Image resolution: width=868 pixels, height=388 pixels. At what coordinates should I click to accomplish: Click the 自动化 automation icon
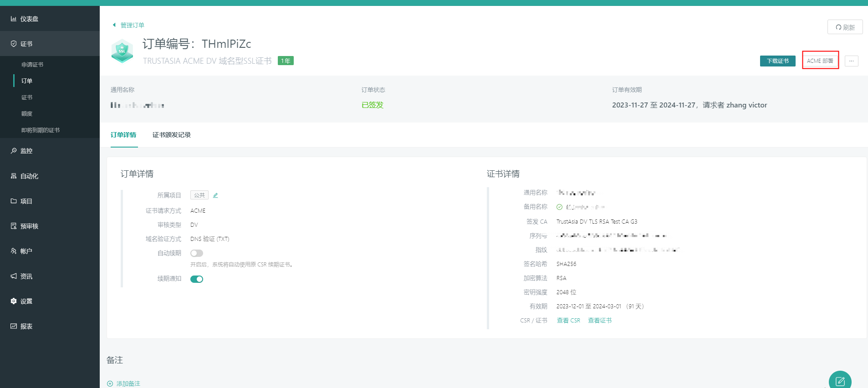(14, 176)
